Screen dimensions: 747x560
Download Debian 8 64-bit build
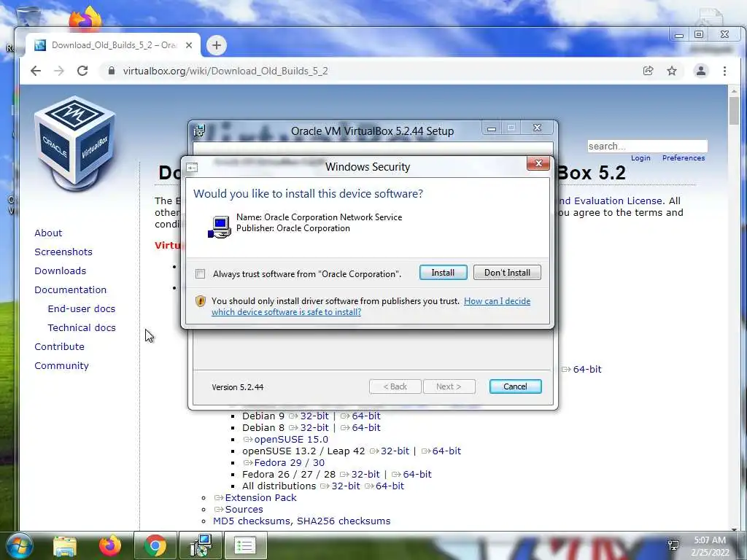366,427
